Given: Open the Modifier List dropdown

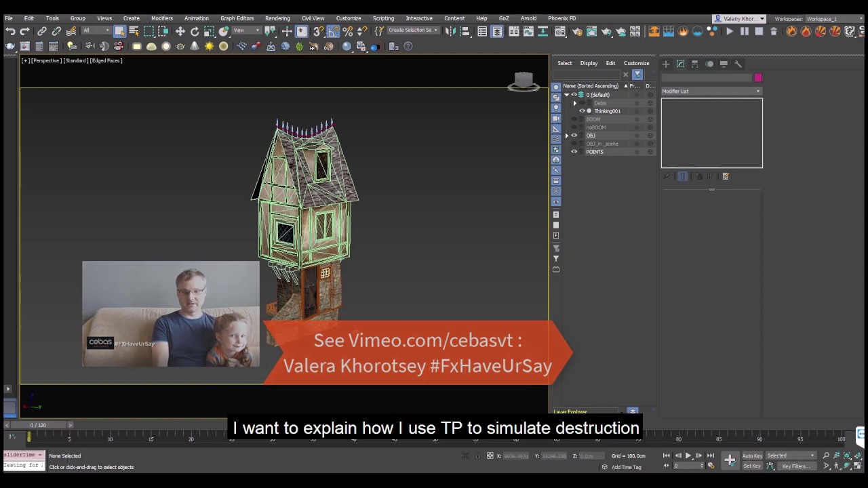Looking at the screenshot, I should [711, 91].
